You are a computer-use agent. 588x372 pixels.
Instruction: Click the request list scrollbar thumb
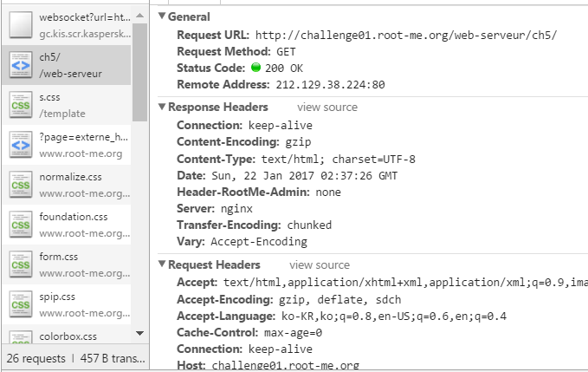pos(140,72)
